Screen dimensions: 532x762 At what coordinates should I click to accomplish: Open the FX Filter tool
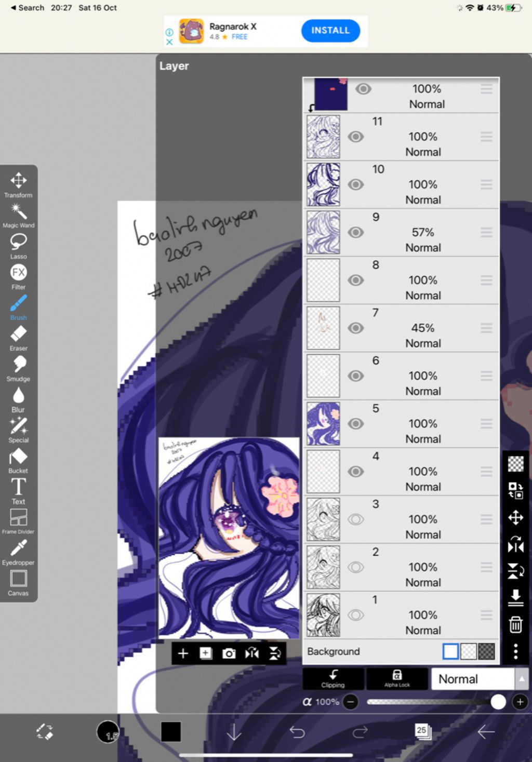[x=18, y=277]
